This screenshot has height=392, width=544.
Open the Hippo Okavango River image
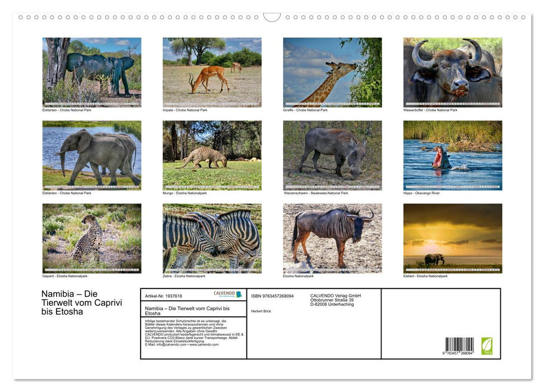coord(453,155)
